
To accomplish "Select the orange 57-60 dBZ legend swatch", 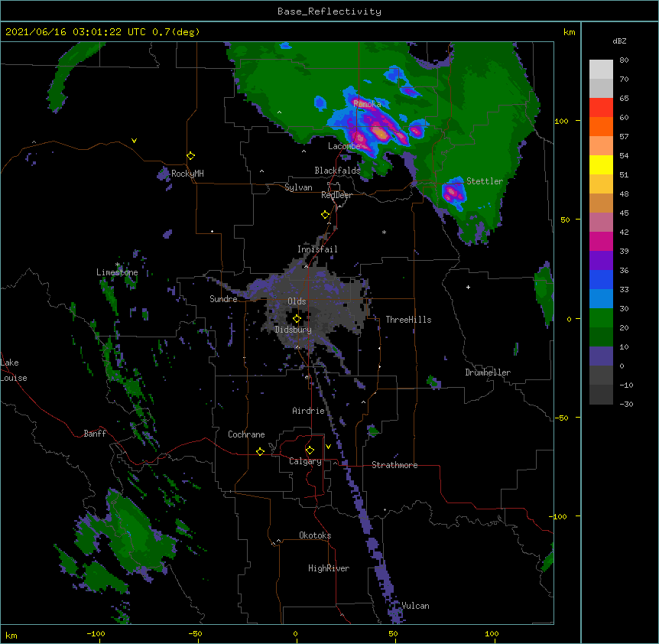I will 601,126.
